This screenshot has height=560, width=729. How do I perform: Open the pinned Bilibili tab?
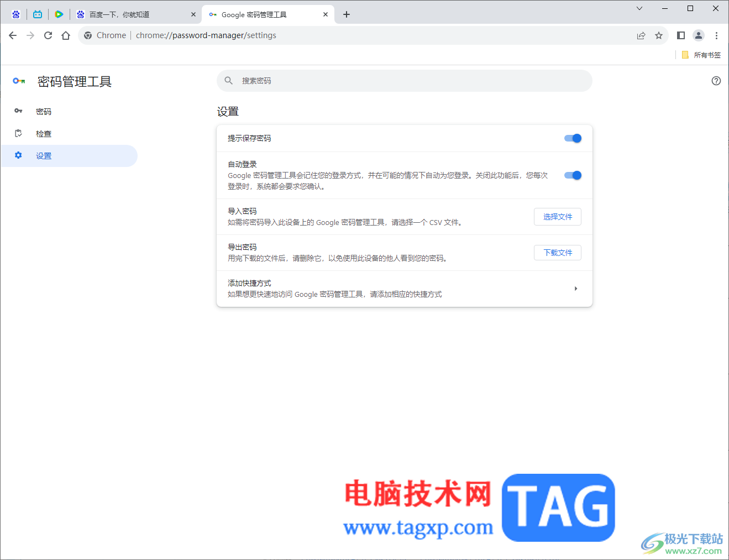(38, 14)
